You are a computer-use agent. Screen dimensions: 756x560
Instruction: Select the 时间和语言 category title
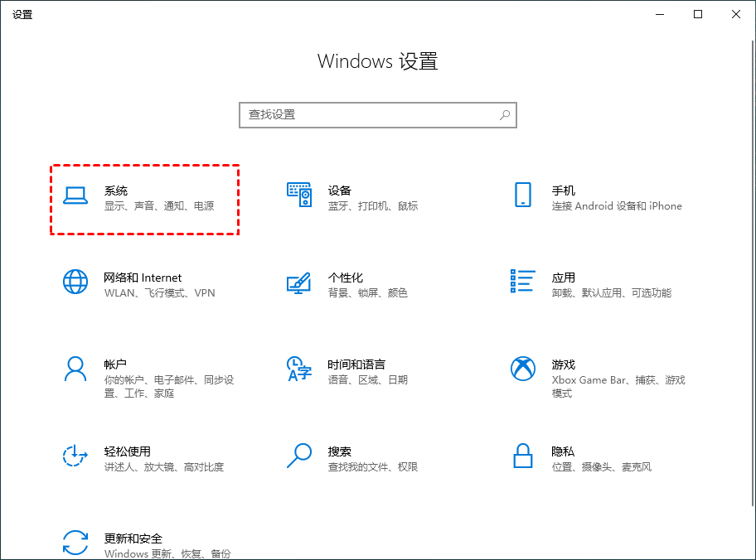pos(356,364)
